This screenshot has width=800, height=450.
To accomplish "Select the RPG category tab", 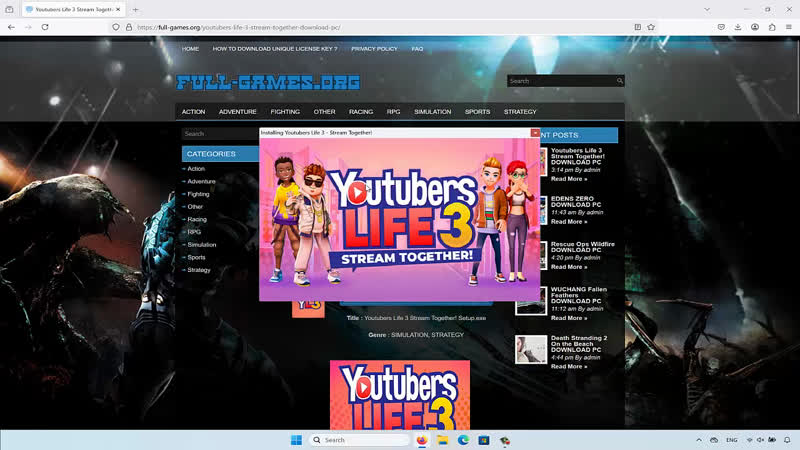I will pos(393,112).
